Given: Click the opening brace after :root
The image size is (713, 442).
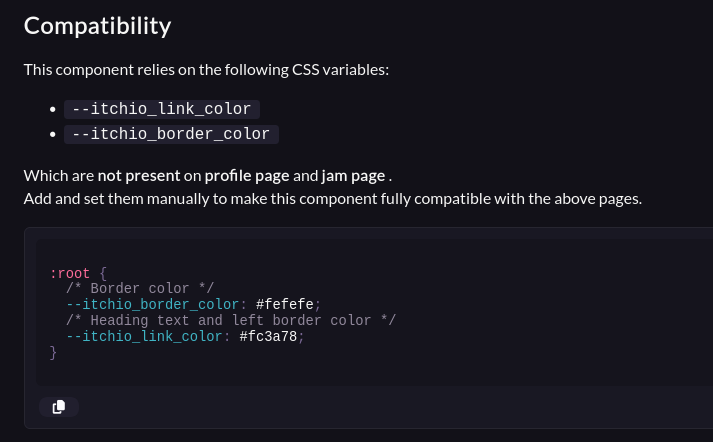Looking at the screenshot, I should 103,273.
